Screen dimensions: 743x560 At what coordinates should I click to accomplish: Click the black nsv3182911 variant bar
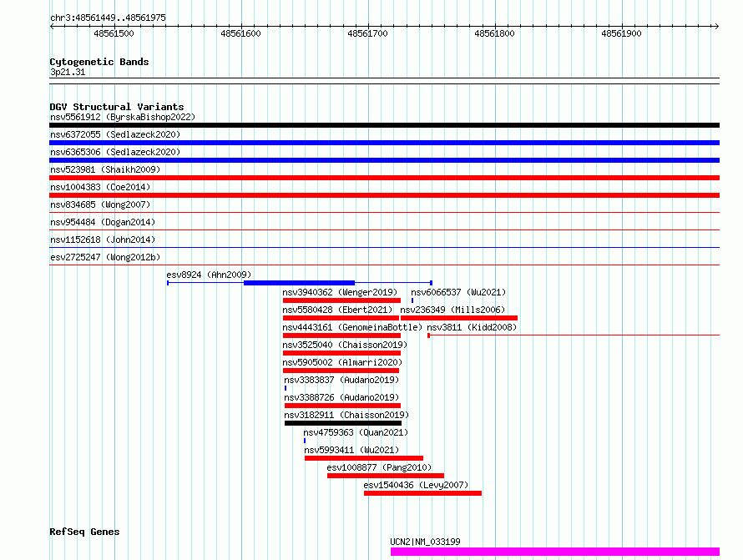click(x=343, y=423)
